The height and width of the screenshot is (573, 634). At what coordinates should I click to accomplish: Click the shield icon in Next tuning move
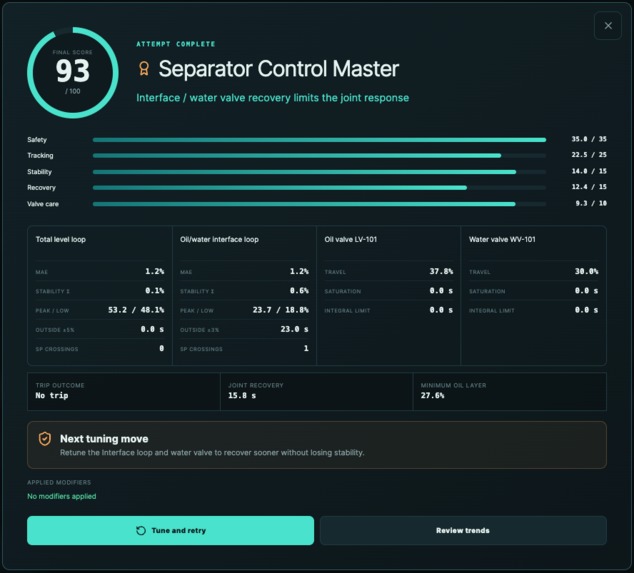click(x=45, y=439)
